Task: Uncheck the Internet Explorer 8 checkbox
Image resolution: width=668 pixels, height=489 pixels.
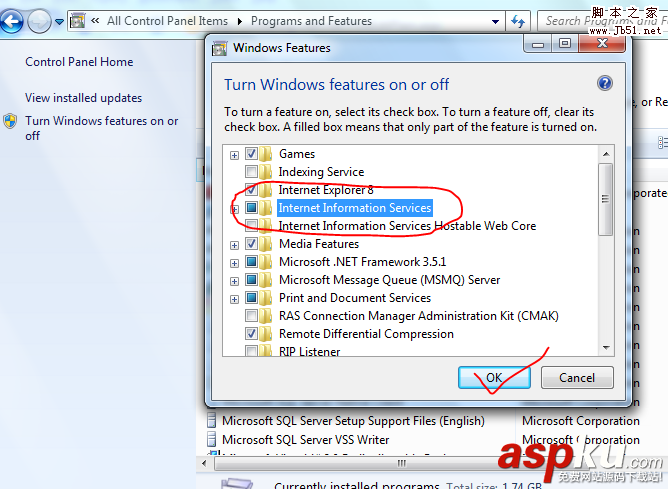Action: (x=251, y=190)
